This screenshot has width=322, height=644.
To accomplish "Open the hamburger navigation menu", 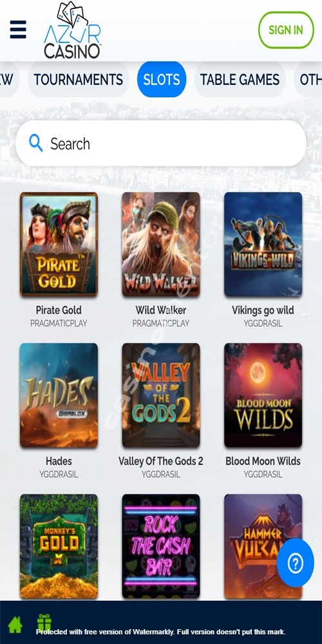I will click(18, 30).
